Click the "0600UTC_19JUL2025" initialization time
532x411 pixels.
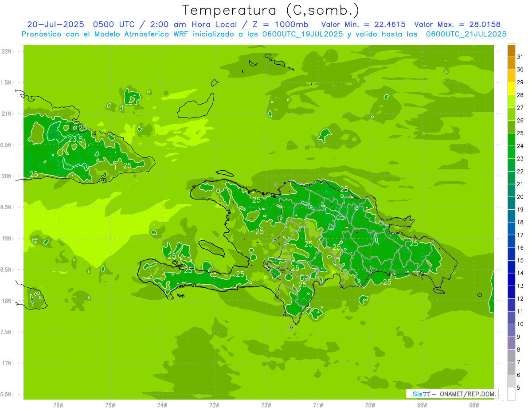302,34
